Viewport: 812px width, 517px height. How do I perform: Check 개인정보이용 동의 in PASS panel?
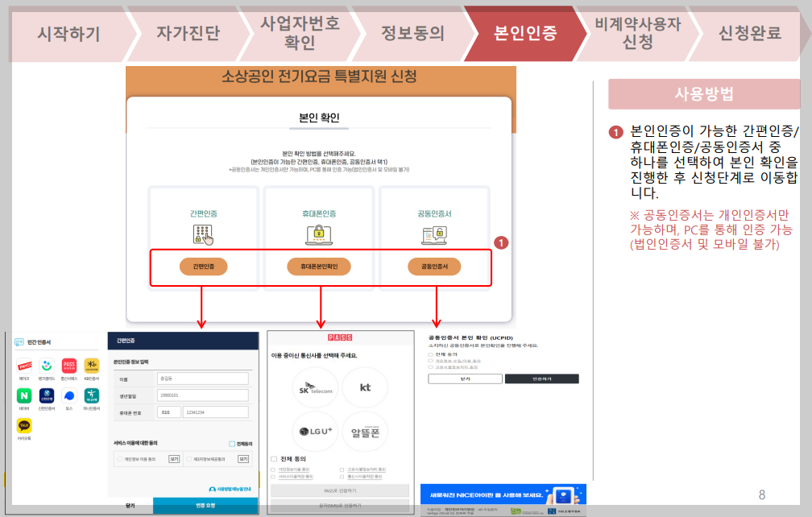273,470
